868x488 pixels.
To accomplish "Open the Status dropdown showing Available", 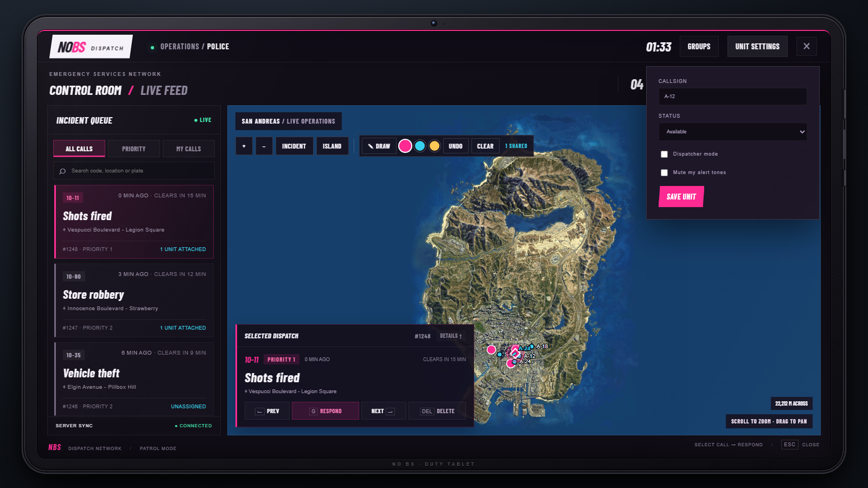I will click(732, 132).
